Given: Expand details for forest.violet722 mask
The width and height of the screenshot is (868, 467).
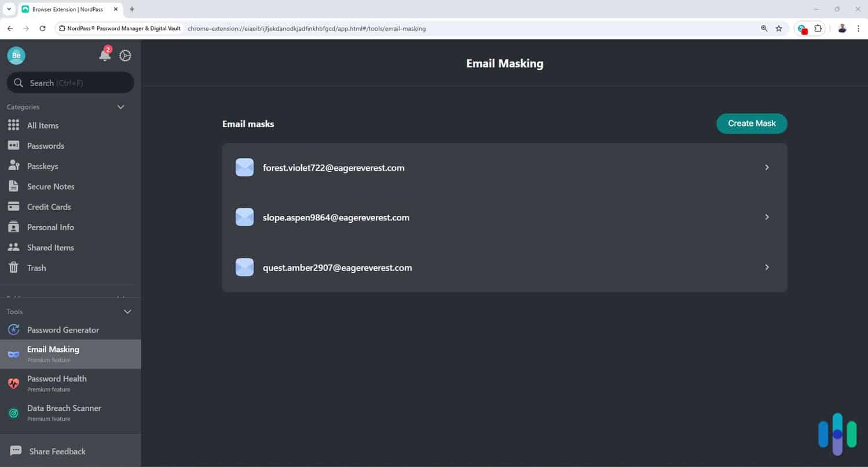Looking at the screenshot, I should (766, 167).
